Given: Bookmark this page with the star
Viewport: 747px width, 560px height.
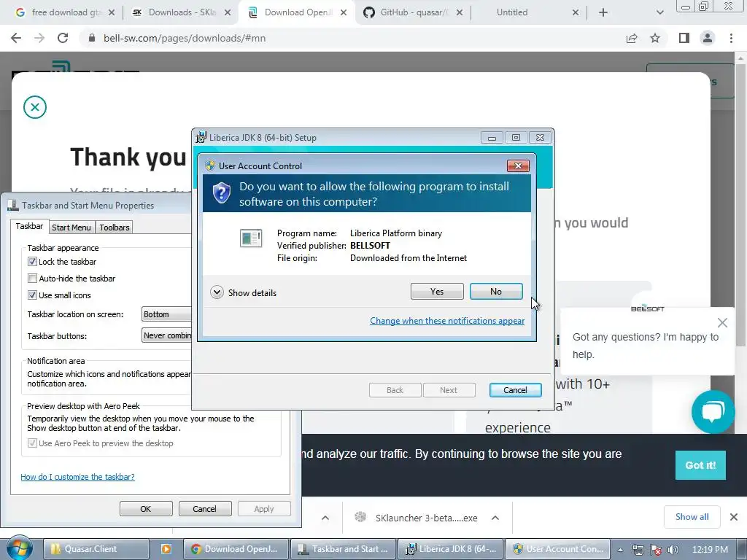Looking at the screenshot, I should point(655,38).
